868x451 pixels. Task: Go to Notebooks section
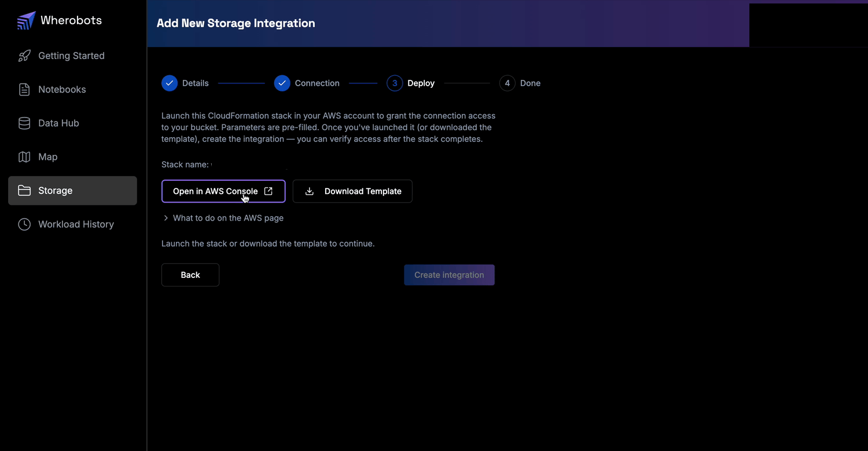72,90
